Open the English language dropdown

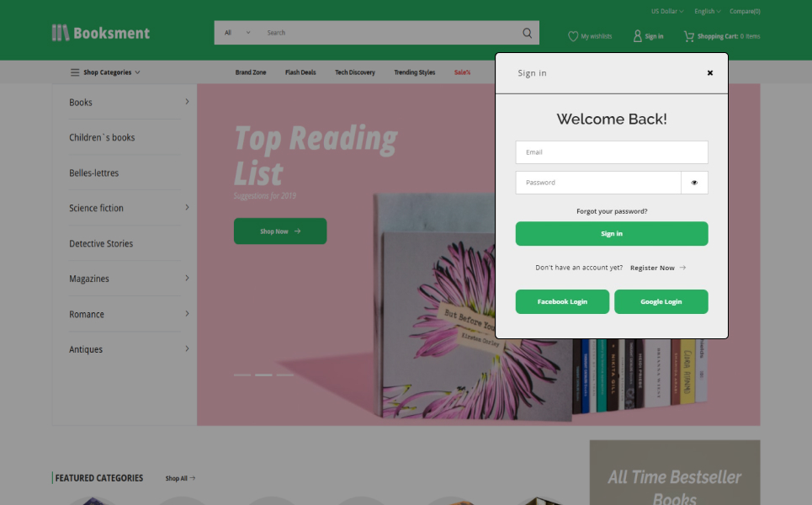tap(708, 12)
